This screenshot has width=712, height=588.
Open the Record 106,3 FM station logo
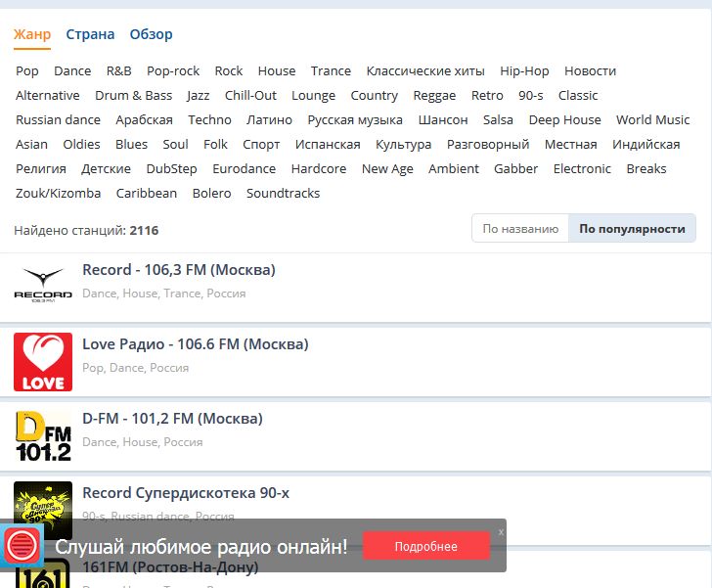click(x=43, y=283)
